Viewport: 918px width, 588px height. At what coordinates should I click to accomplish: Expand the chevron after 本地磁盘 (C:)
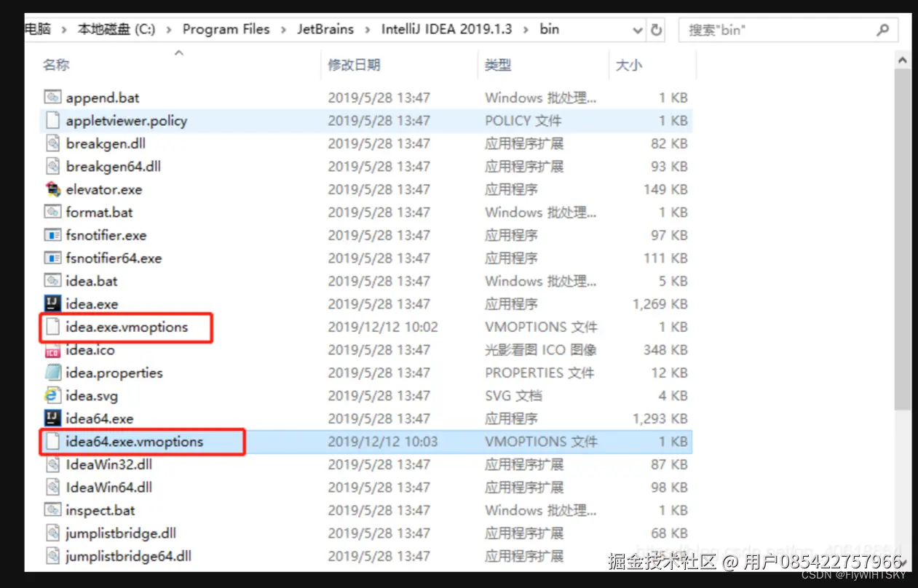[x=169, y=30]
